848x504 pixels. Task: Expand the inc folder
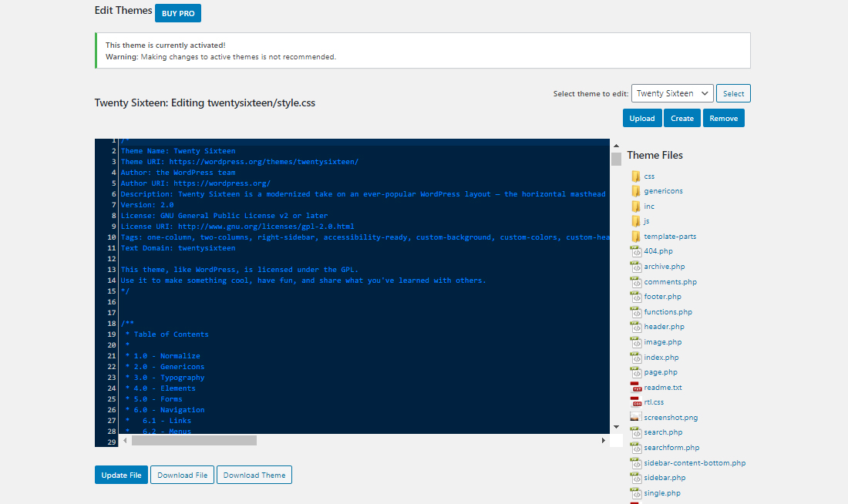click(x=648, y=206)
